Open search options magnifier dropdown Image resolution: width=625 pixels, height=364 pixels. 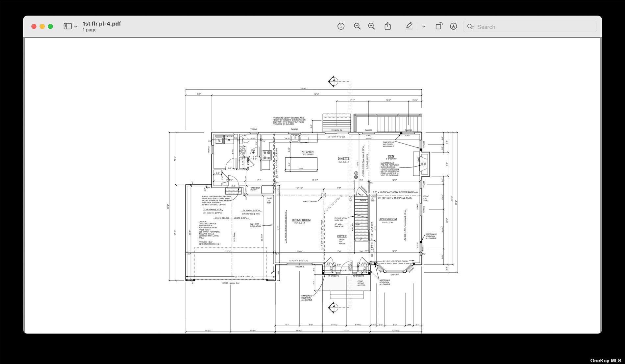(471, 27)
